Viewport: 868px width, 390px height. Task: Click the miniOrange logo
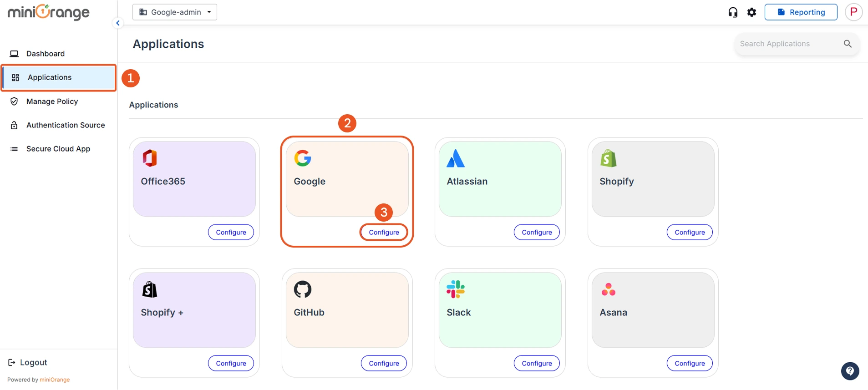coord(49,12)
